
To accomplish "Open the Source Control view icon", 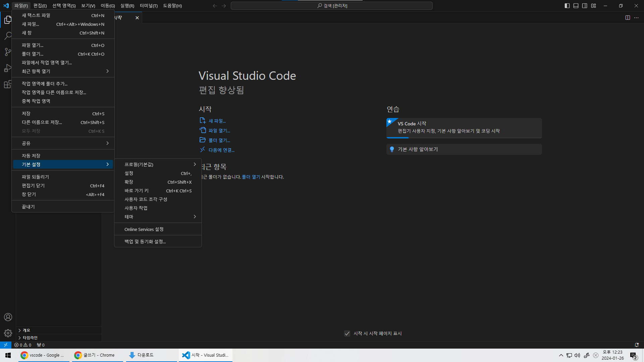I will coord(8,52).
